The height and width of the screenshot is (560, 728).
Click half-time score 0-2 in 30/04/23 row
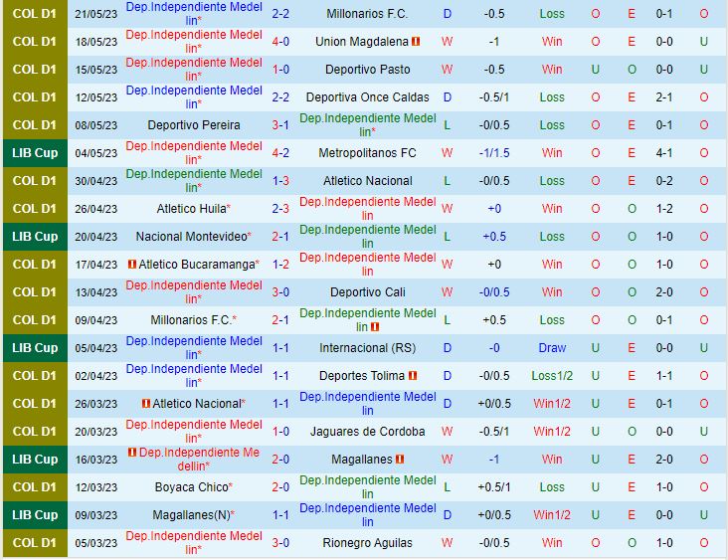(x=664, y=181)
